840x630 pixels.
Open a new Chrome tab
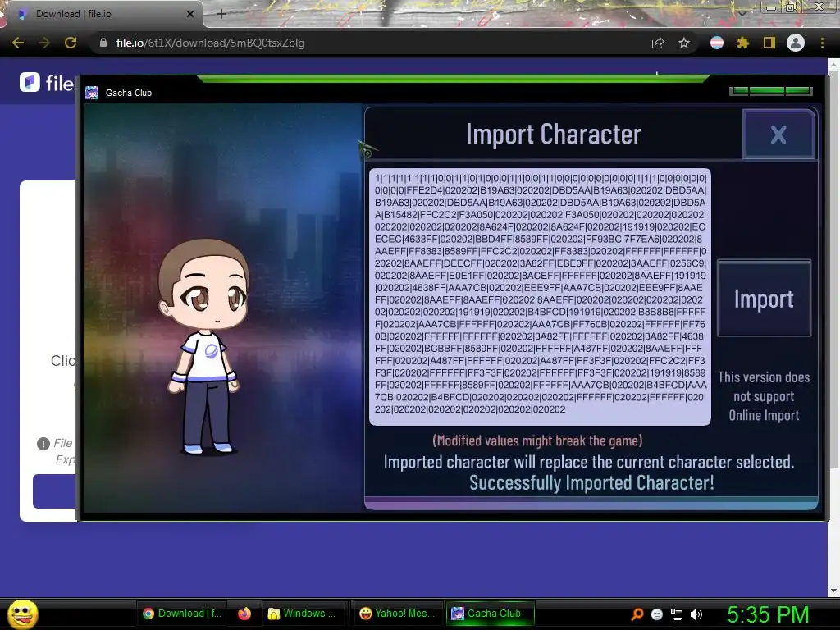pyautogui.click(x=221, y=14)
